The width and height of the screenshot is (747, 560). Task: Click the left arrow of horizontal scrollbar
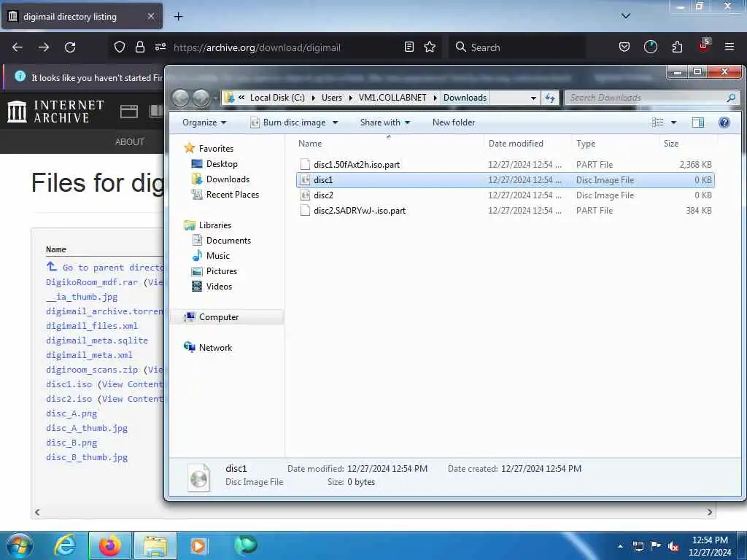[37, 513]
